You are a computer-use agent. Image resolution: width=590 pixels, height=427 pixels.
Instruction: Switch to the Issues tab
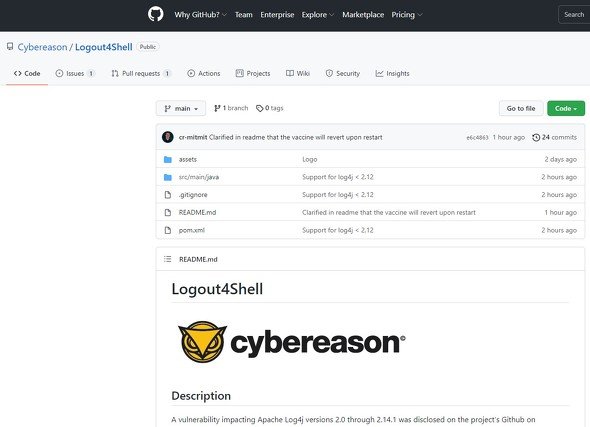(x=75, y=73)
